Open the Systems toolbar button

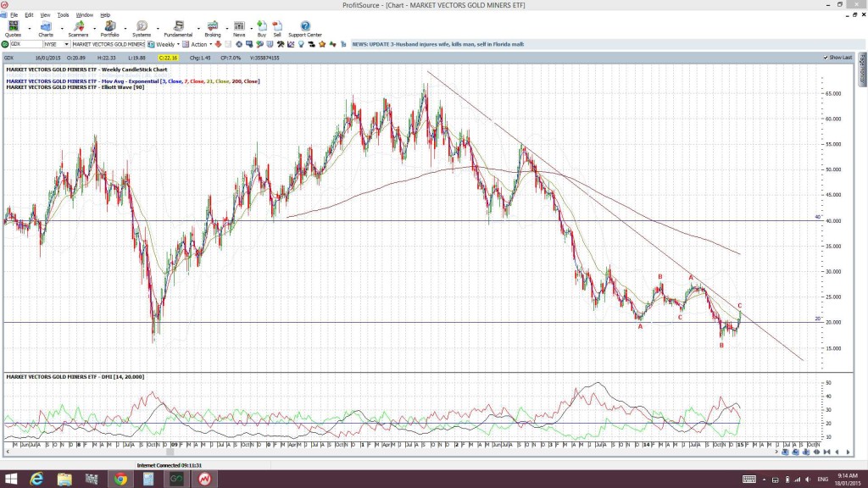coord(142,29)
